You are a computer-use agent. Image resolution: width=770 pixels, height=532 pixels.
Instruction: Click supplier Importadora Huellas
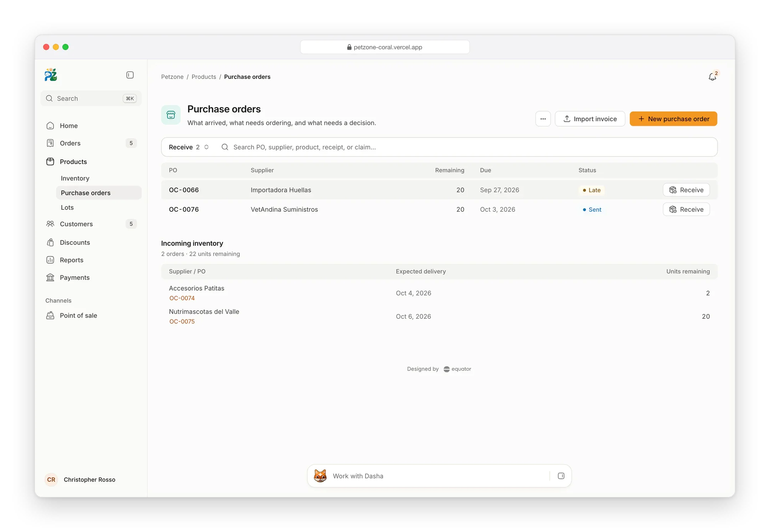281,190
